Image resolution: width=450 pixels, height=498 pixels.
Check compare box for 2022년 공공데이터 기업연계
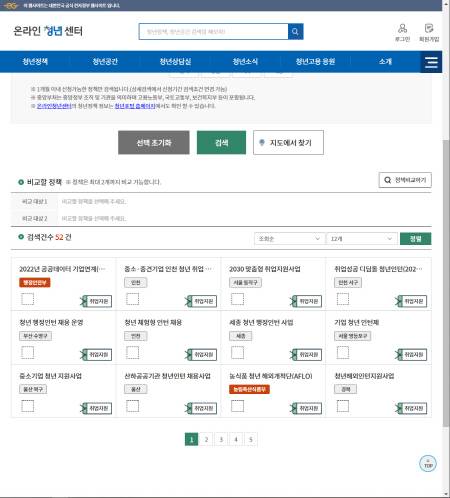click(28, 299)
